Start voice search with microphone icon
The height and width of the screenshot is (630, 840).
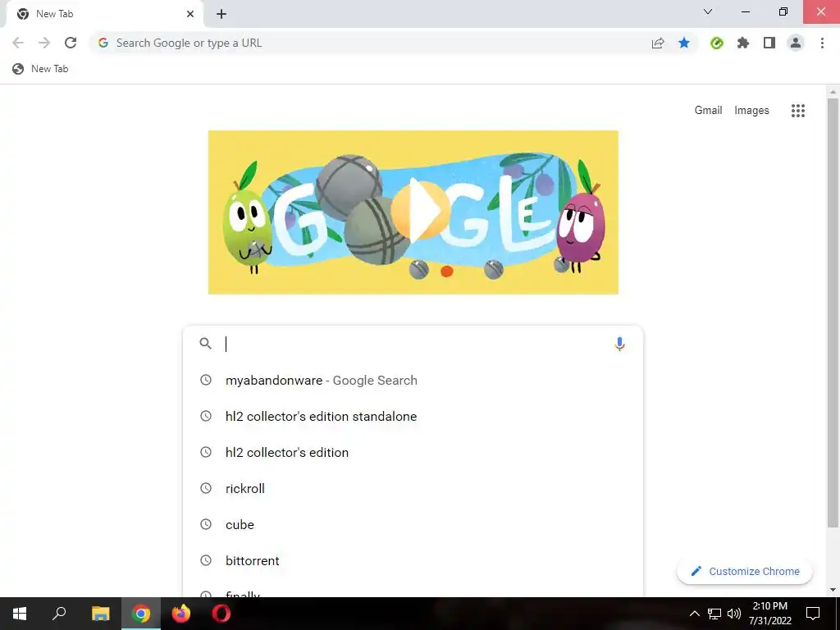[619, 344]
